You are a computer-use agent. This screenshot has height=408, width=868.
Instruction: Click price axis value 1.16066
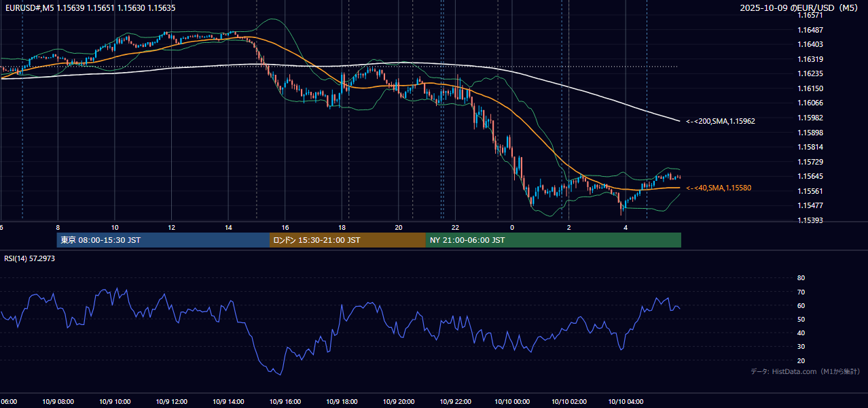tap(810, 103)
